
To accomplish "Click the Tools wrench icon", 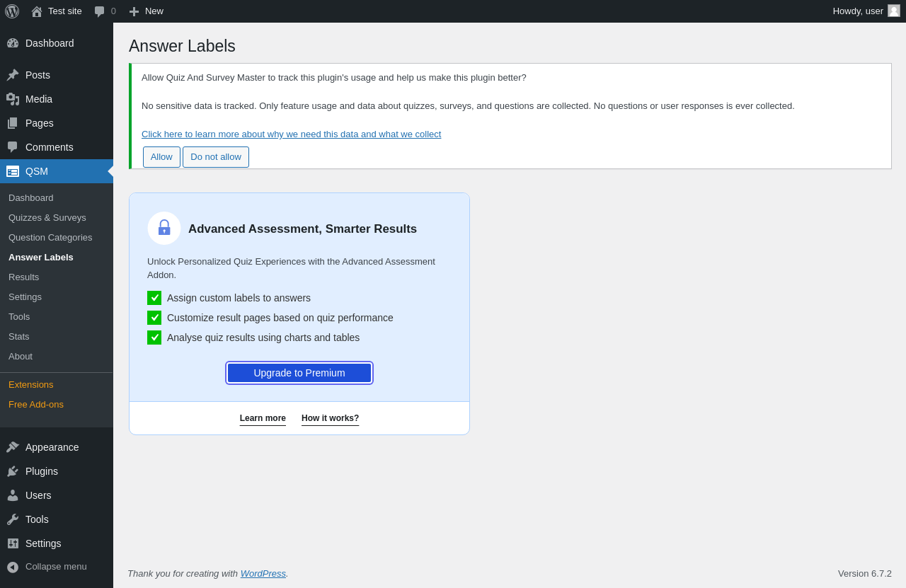I will (x=13, y=519).
